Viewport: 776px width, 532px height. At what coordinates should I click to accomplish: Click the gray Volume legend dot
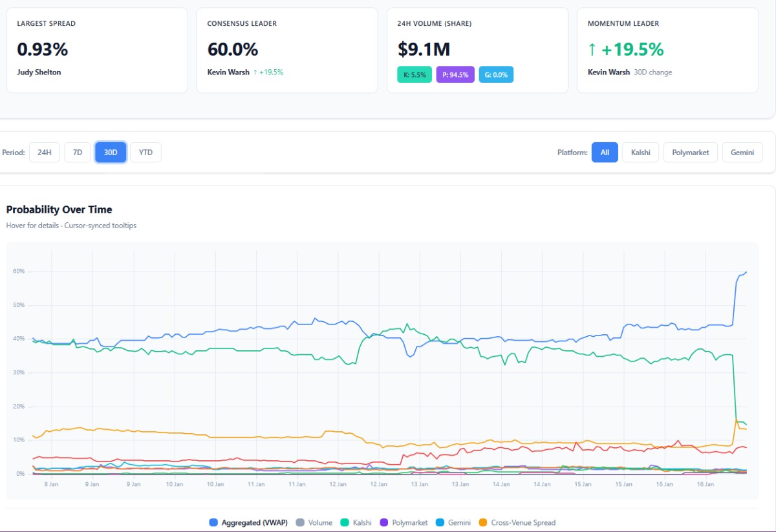pos(300,522)
